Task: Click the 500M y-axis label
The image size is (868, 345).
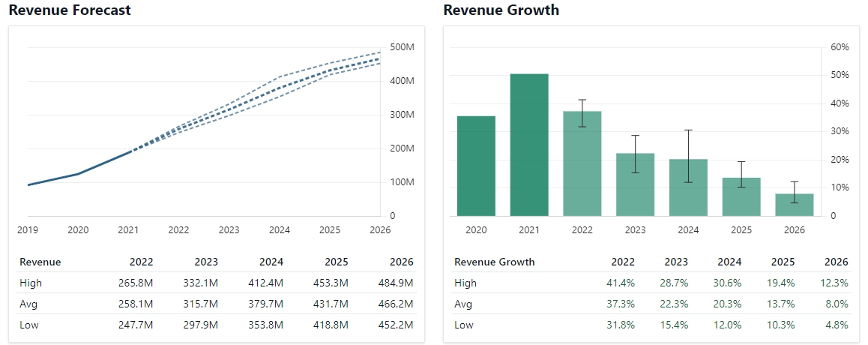Action: pyautogui.click(x=403, y=47)
